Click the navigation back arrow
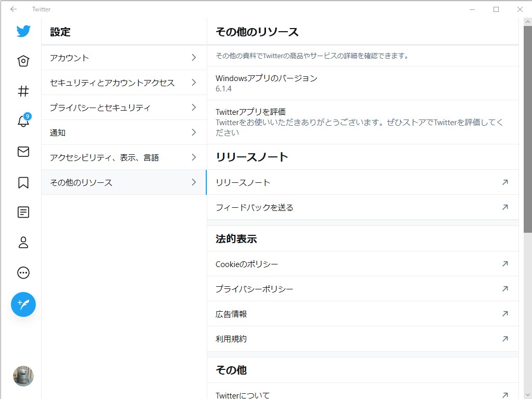This screenshot has width=532, height=399. 12,9
